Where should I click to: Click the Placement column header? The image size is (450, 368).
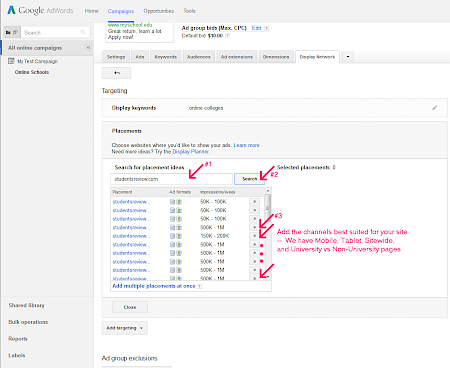(122, 192)
